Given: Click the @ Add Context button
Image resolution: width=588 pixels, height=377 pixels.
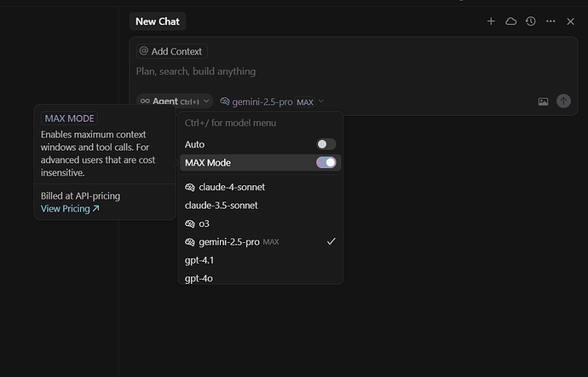Looking at the screenshot, I should [x=172, y=51].
